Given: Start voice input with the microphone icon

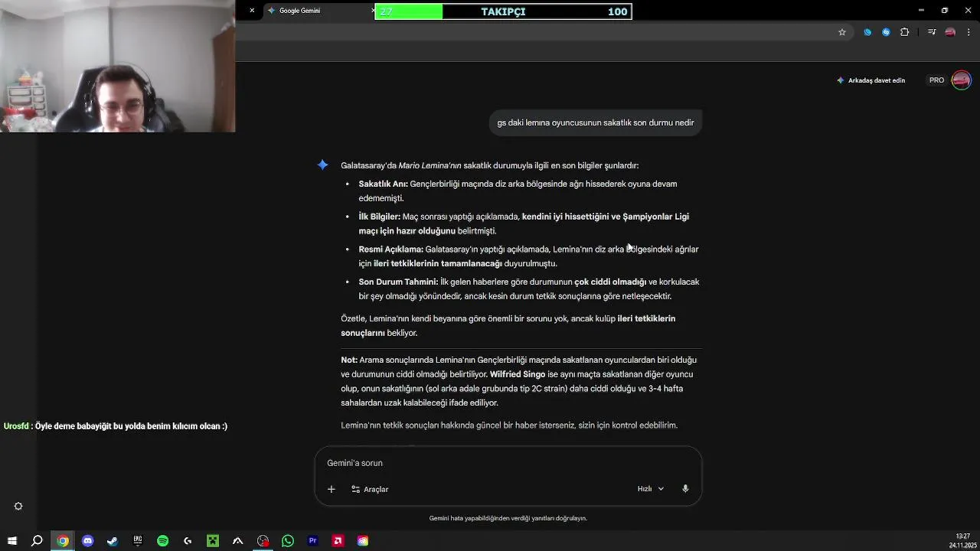Looking at the screenshot, I should [x=685, y=489].
